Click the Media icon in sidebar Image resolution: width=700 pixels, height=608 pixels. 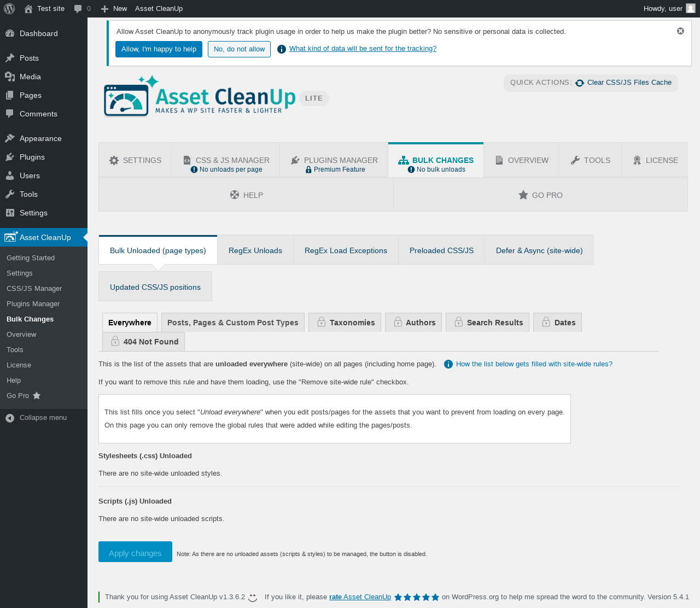pos(10,77)
